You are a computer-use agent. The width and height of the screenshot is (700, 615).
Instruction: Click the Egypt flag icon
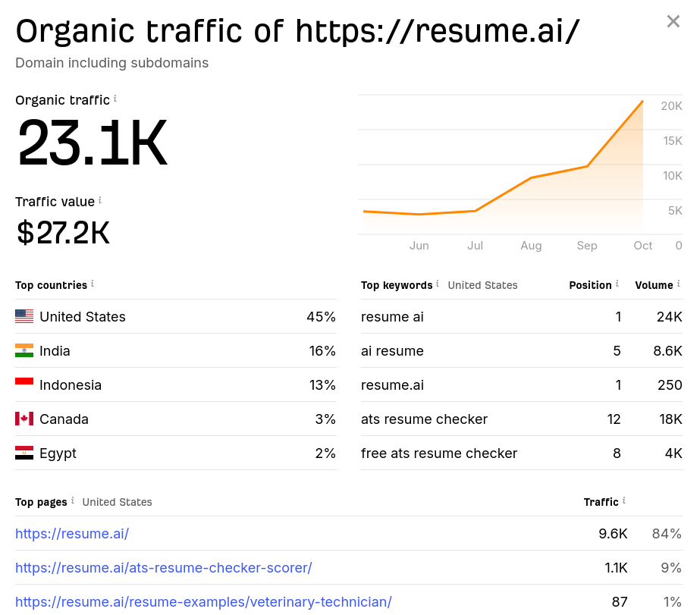(24, 453)
